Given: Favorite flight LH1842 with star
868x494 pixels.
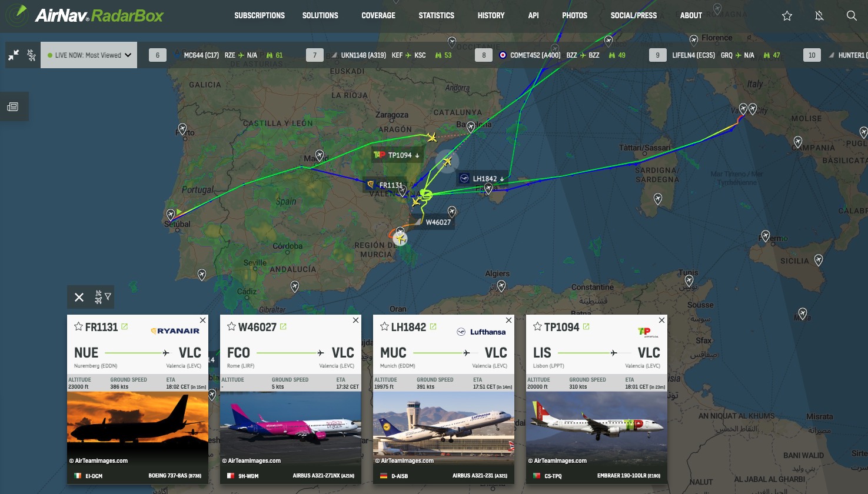Looking at the screenshot, I should [384, 326].
